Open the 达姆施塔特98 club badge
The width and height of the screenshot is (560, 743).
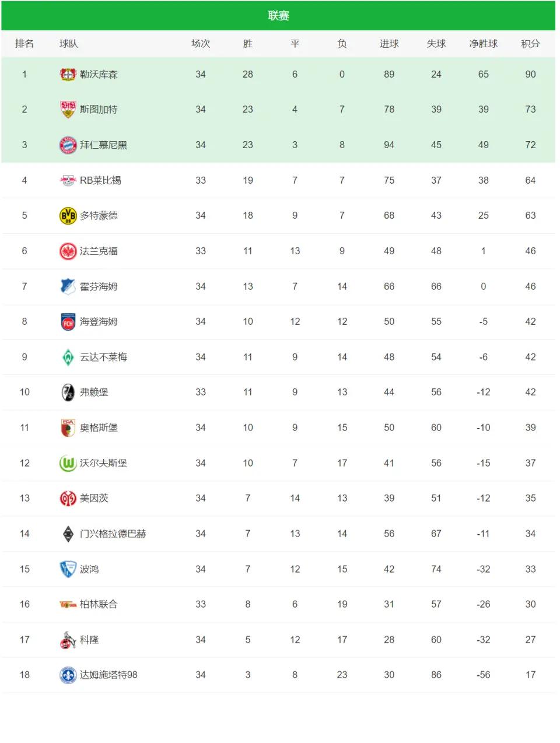point(68,675)
